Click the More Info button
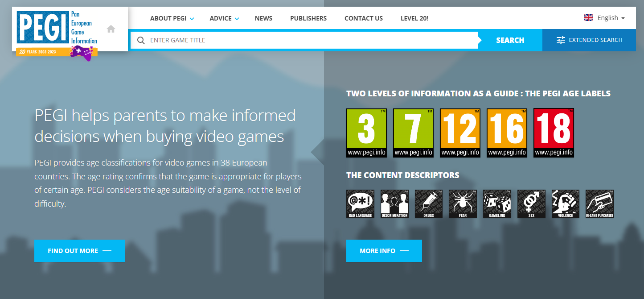 pyautogui.click(x=384, y=251)
